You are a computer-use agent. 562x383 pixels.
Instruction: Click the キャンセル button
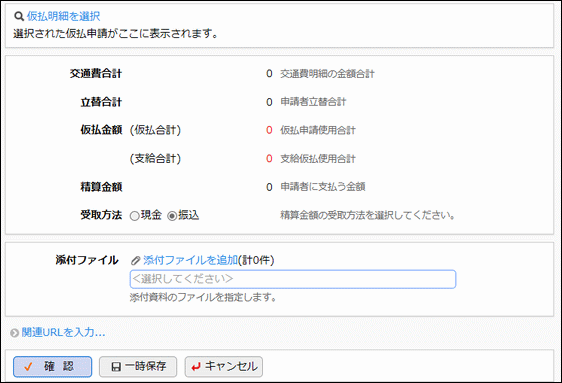point(224,367)
